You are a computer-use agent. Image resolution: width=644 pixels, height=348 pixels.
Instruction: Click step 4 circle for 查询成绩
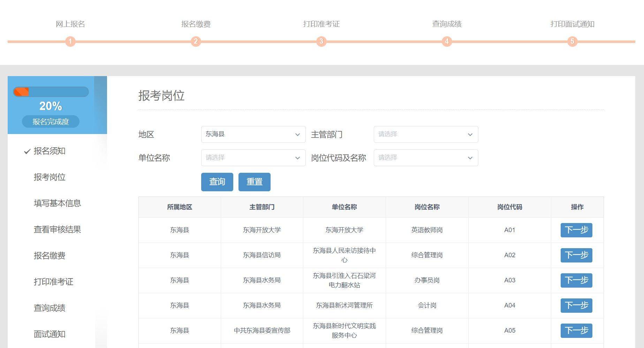click(447, 42)
